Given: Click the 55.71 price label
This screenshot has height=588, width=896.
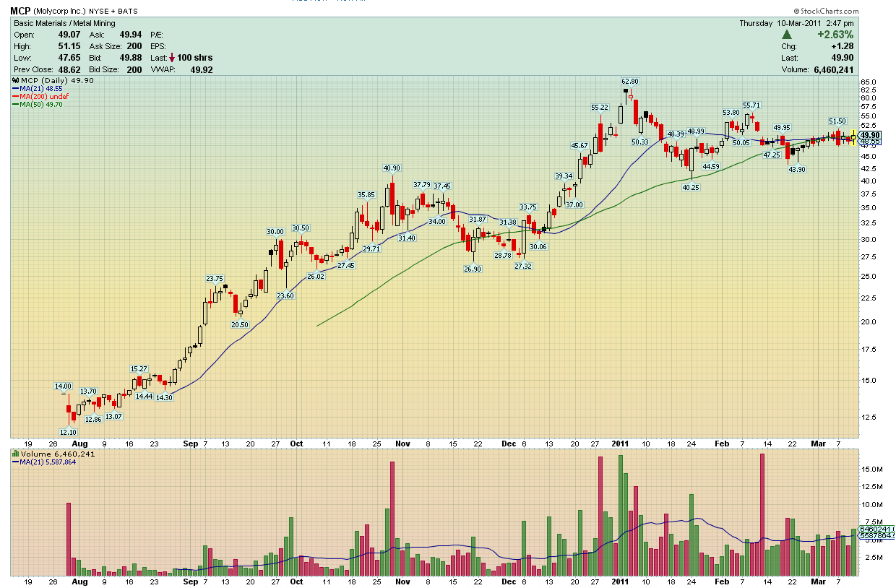Looking at the screenshot, I should click(751, 105).
